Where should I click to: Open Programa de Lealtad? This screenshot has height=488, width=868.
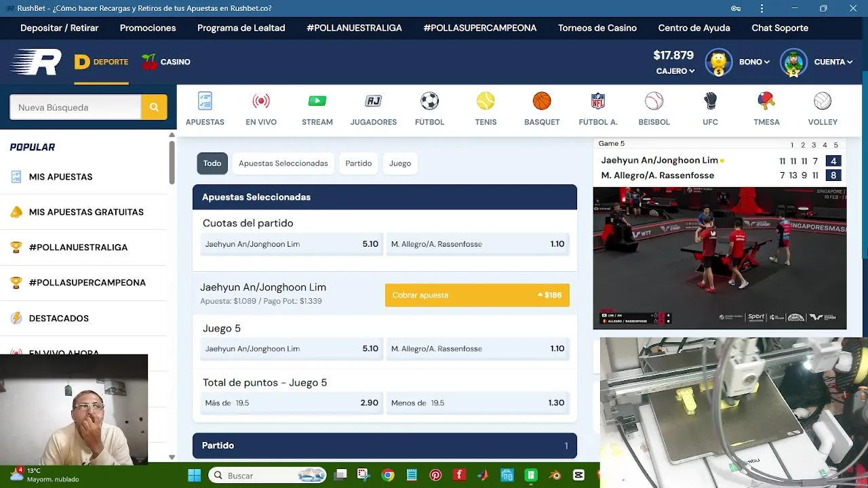tap(241, 28)
